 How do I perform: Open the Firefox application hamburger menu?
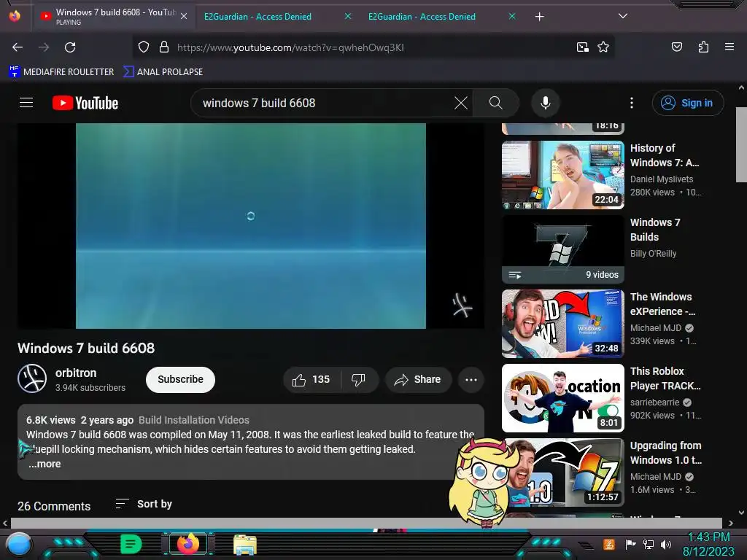tap(729, 47)
